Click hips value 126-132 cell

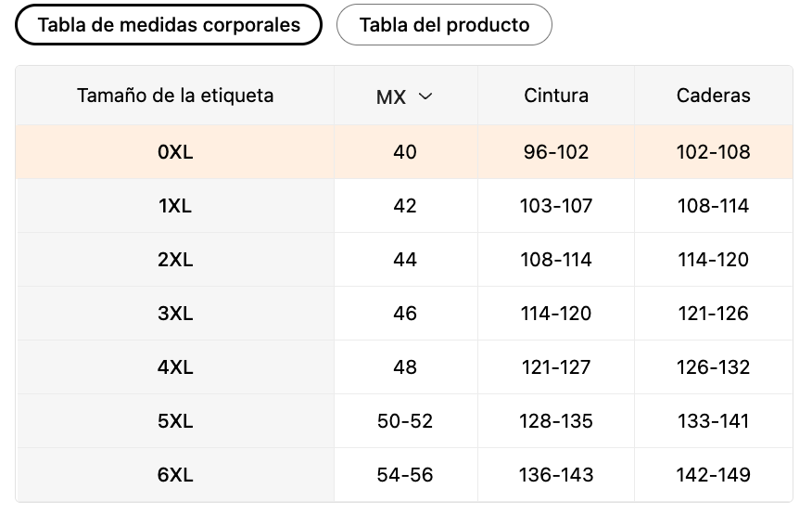pos(714,367)
